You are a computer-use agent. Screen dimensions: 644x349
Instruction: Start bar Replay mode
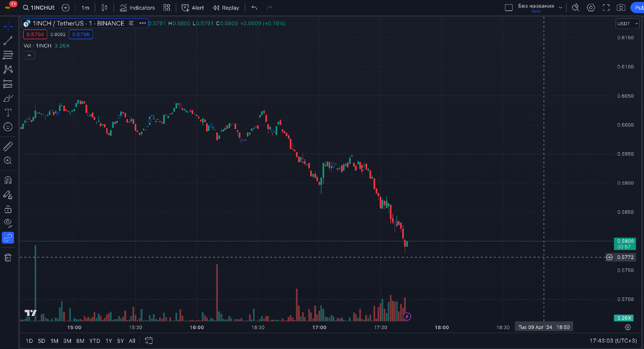226,8
